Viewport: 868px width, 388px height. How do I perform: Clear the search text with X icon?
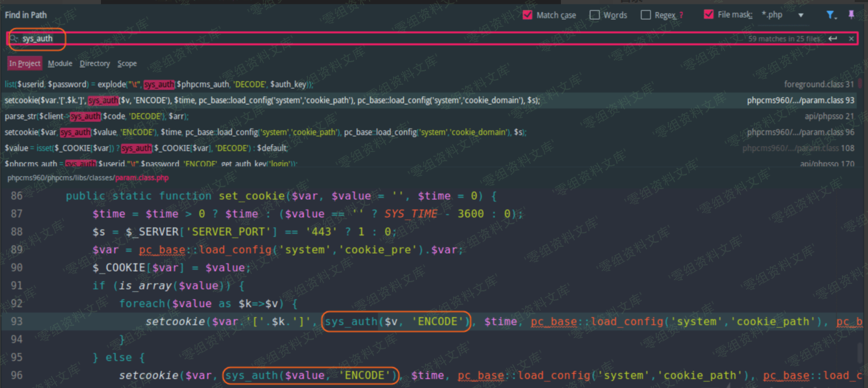(x=851, y=39)
